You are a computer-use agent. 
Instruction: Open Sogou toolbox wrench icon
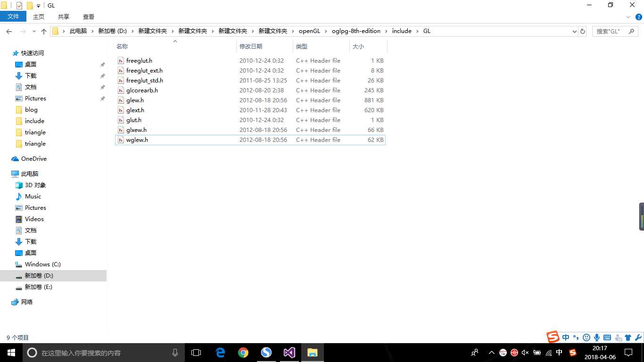(x=638, y=337)
